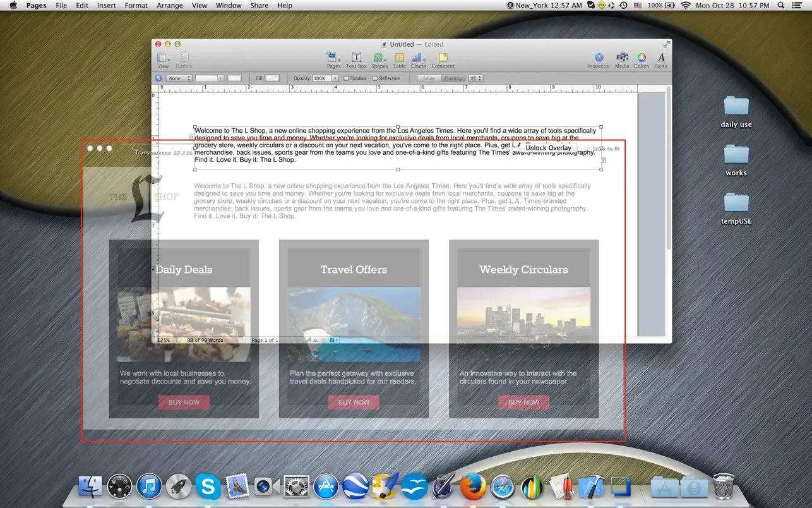
Task: Open the Text Box tool
Action: (356, 59)
